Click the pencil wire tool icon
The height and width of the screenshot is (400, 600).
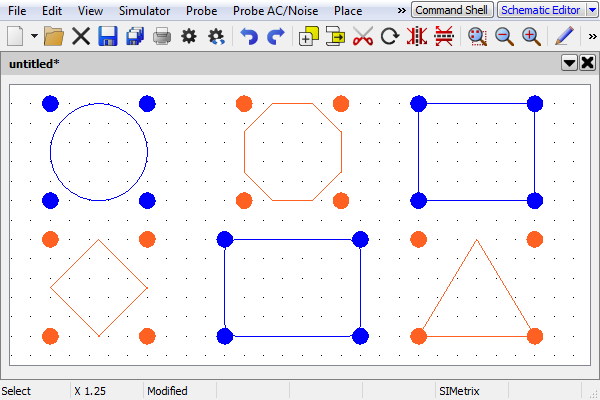click(564, 37)
